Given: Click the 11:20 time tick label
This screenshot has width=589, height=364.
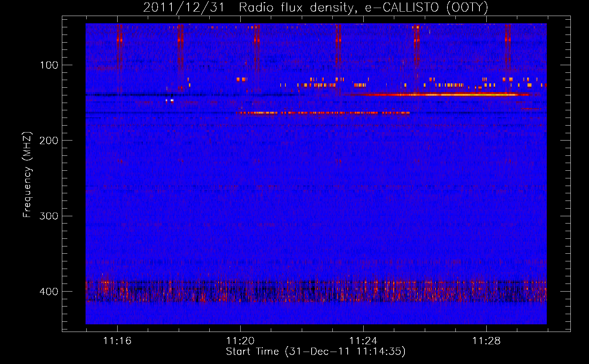Looking at the screenshot, I should point(240,341).
